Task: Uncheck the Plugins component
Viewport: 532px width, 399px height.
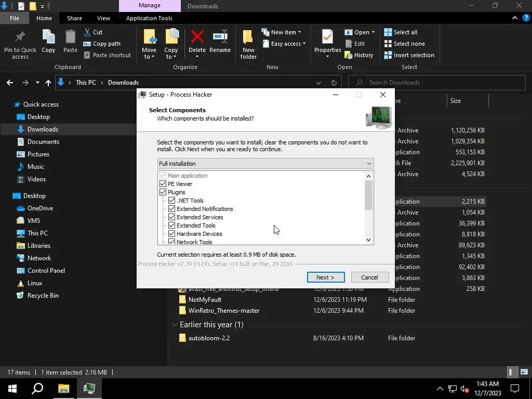Action: pyautogui.click(x=163, y=192)
